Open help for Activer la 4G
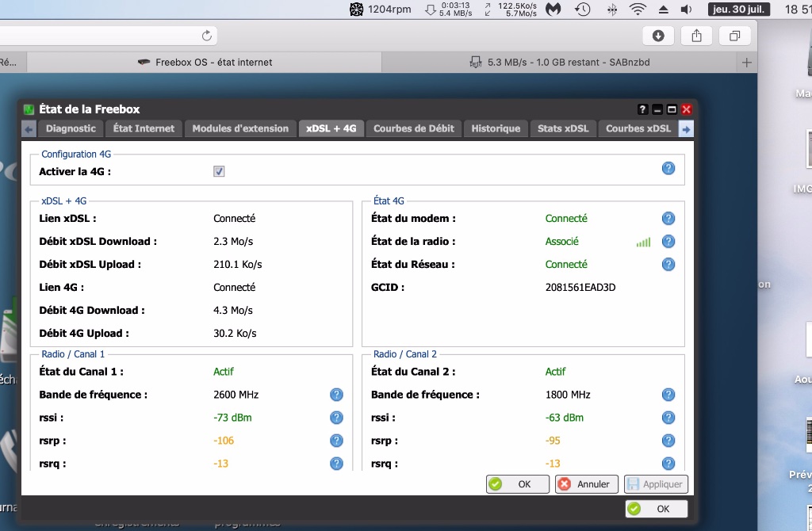The width and height of the screenshot is (812, 531). (668, 168)
